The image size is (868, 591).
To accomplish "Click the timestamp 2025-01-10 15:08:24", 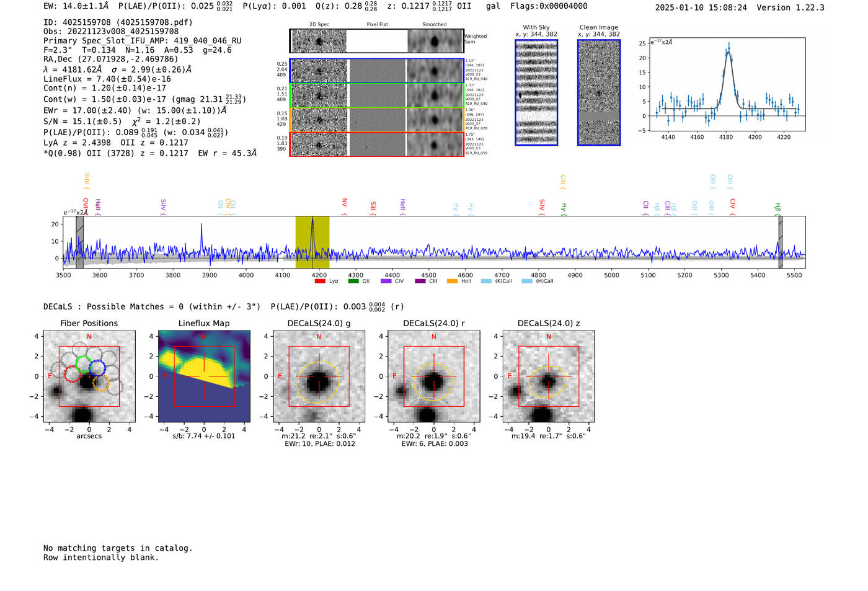I will 701,7.
